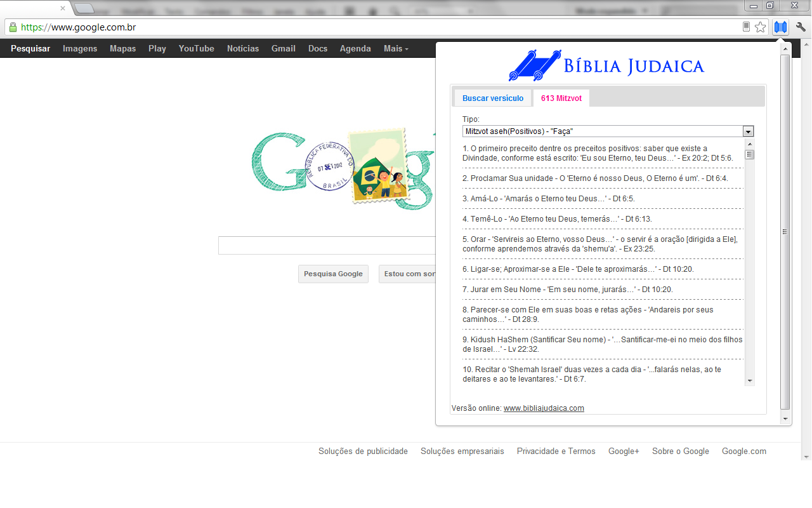
Task: Switch to the Buscar versículo tab
Action: (x=493, y=98)
